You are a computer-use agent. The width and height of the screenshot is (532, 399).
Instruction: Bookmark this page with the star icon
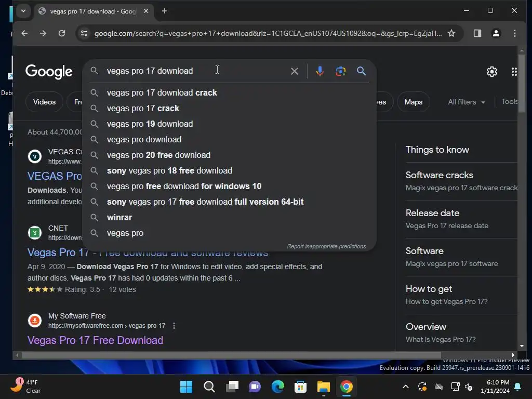[x=451, y=33]
